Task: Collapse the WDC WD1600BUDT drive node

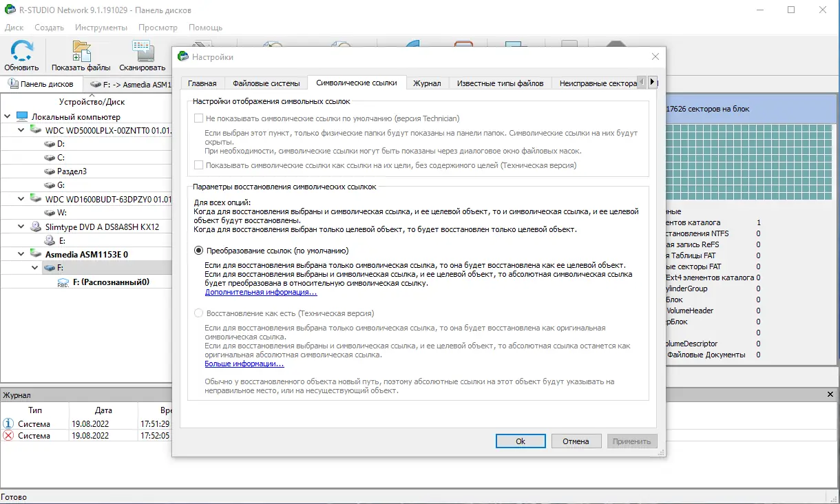Action: tap(21, 198)
